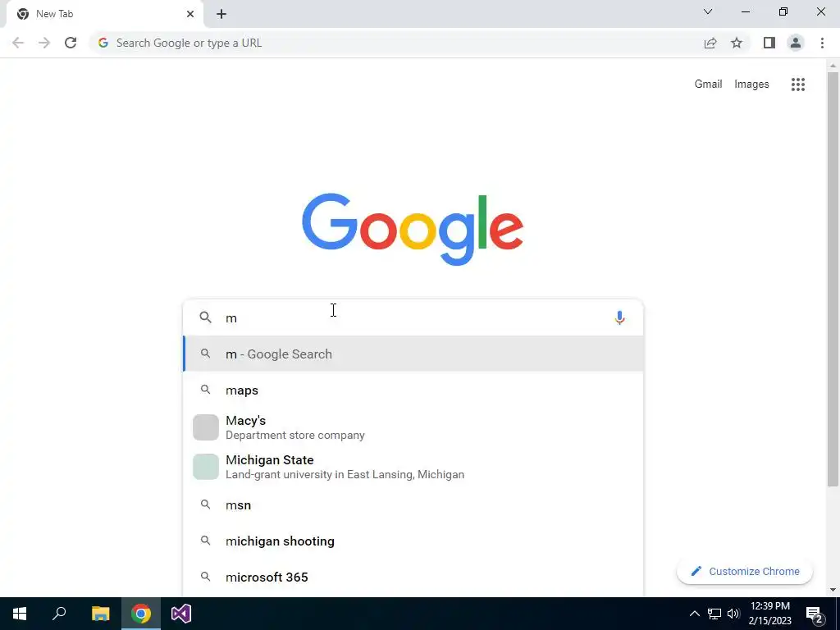Click the Google search box containing m

pos(413,317)
